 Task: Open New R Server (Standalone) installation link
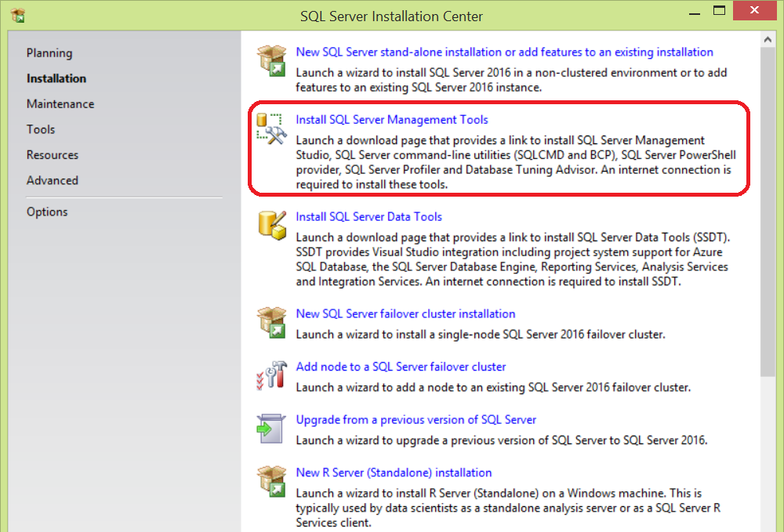[394, 472]
